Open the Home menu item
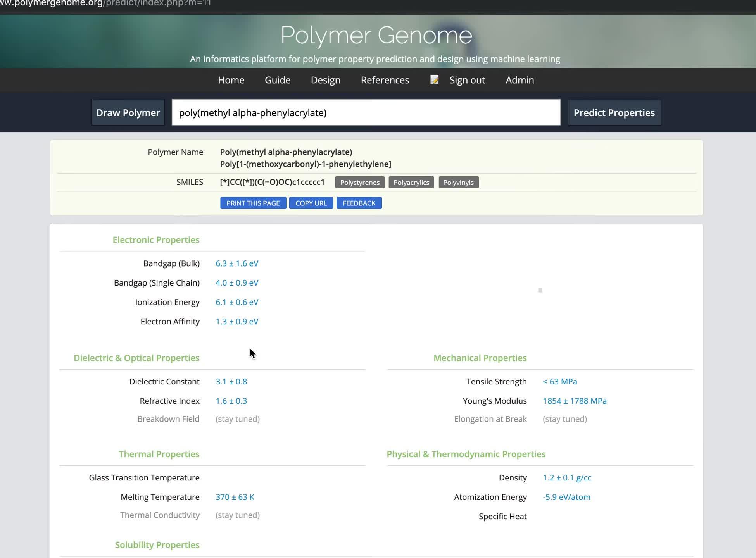Image resolution: width=756 pixels, height=558 pixels. coord(231,80)
